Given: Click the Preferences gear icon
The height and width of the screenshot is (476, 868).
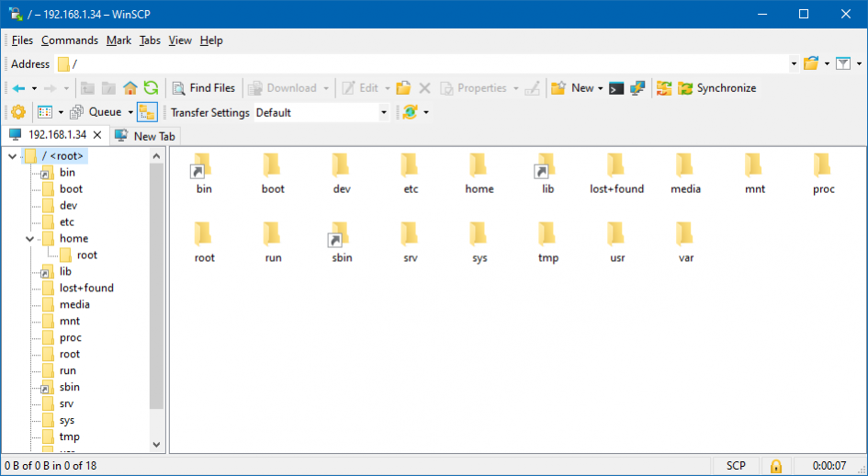Looking at the screenshot, I should (x=17, y=112).
